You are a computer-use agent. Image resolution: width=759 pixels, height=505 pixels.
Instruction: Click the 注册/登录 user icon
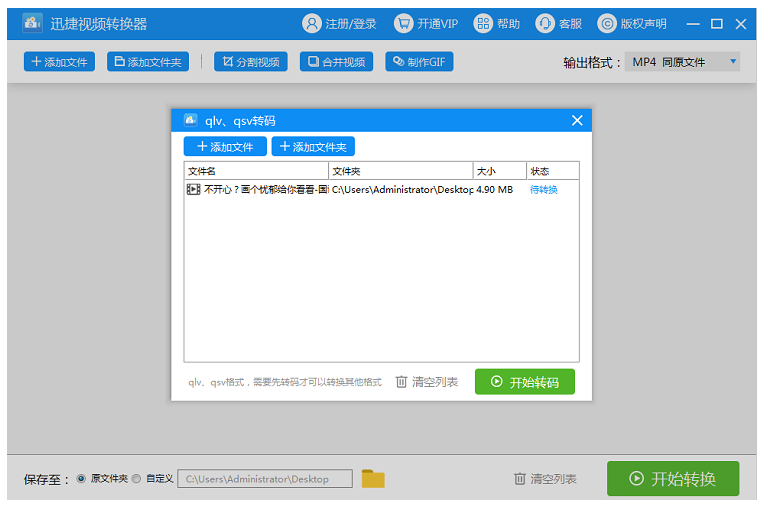pos(313,23)
